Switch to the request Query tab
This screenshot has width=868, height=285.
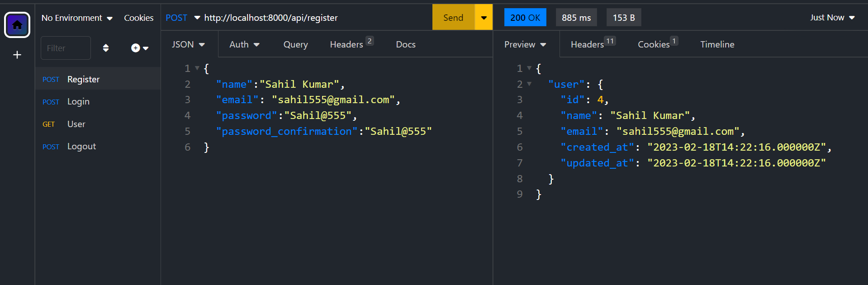tap(295, 44)
